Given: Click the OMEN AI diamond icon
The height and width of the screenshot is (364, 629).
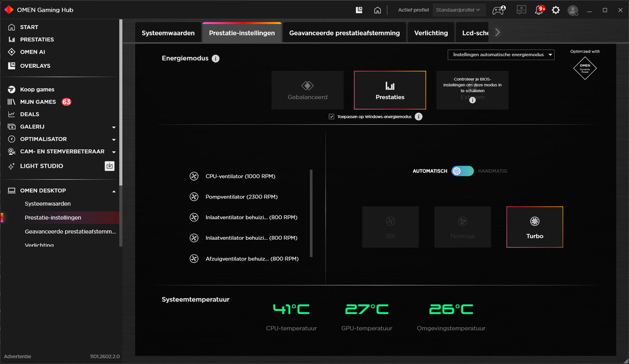Looking at the screenshot, I should (x=12, y=52).
